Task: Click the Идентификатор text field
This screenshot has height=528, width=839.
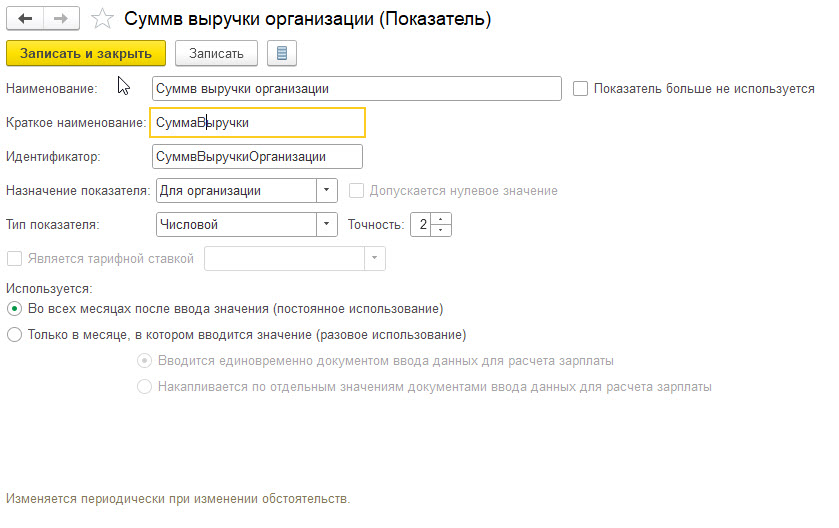Action: [x=256, y=157]
